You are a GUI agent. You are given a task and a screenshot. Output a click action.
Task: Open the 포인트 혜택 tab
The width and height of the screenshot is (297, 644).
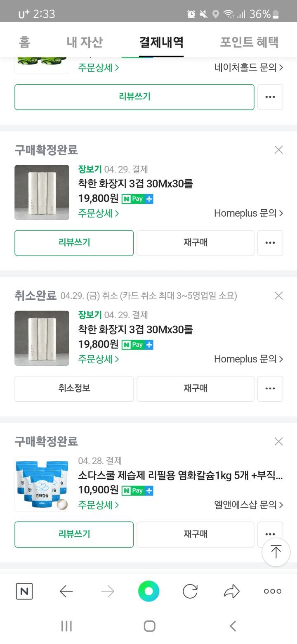pyautogui.click(x=249, y=42)
